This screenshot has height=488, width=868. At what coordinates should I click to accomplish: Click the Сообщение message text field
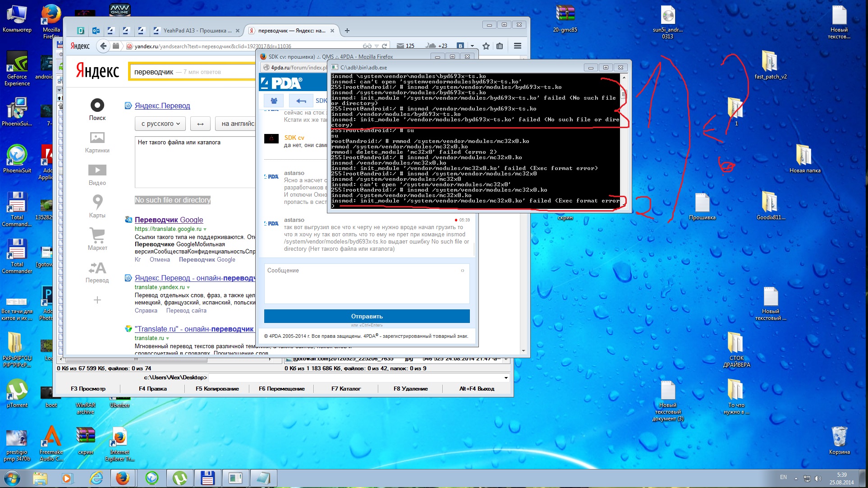(x=366, y=283)
